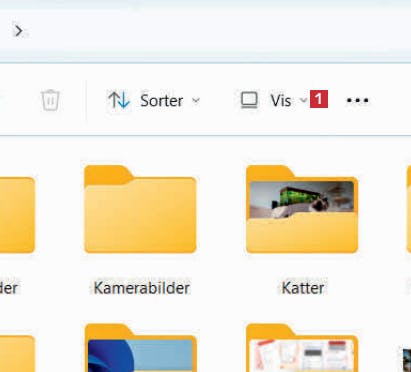Click the Sorter up-down arrows icon

click(x=119, y=100)
